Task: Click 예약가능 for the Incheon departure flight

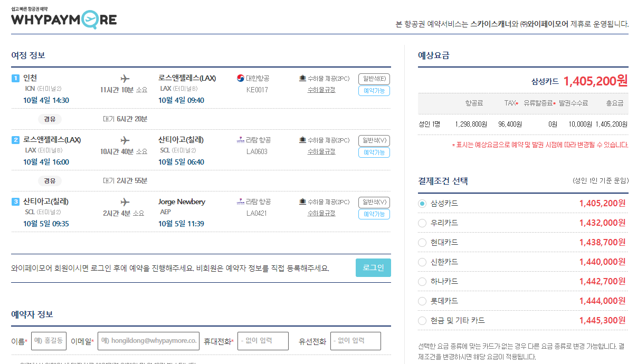Action: click(x=374, y=90)
